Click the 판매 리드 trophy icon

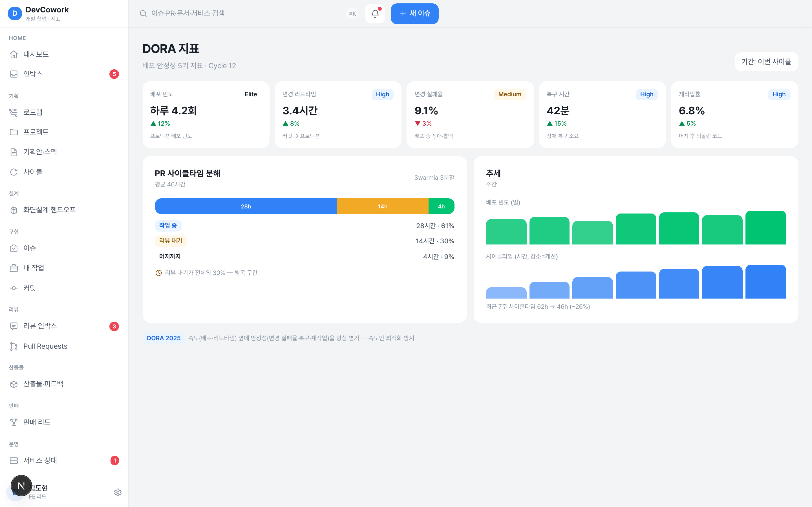pyautogui.click(x=14, y=422)
